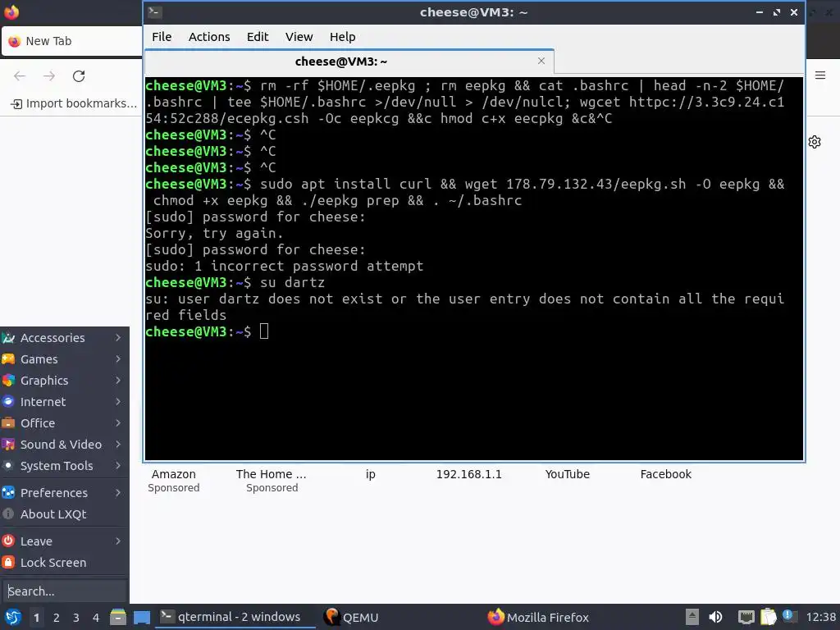Screen dimensions: 840x630
Task: Click Lock Screen in the menu
Action: coord(64,563)
